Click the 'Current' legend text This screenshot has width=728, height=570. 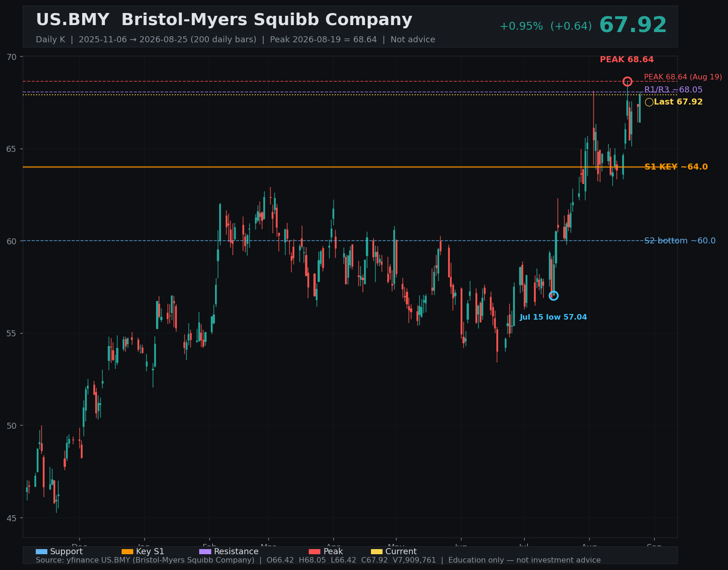coord(401,552)
